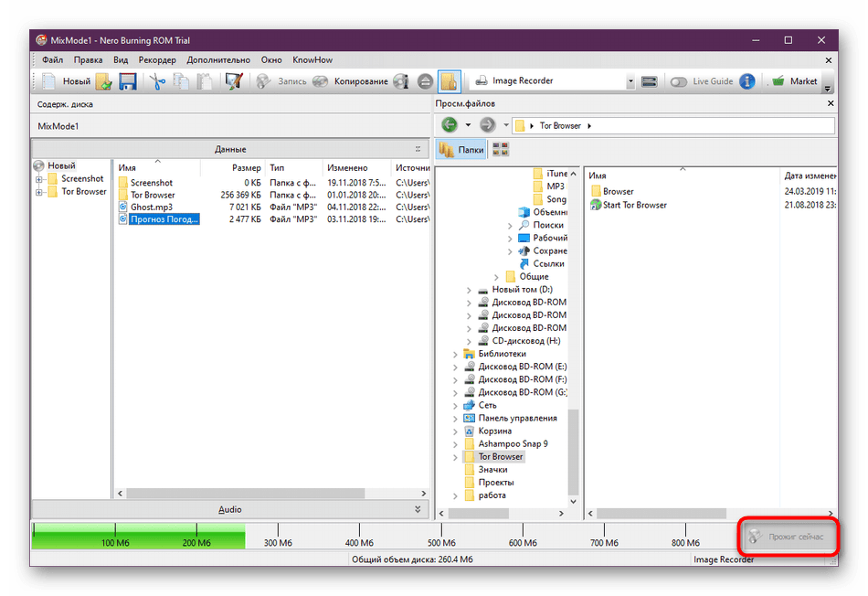This screenshot has width=868, height=596.
Task: Sort disc contents by Тип column
Action: pyautogui.click(x=293, y=167)
